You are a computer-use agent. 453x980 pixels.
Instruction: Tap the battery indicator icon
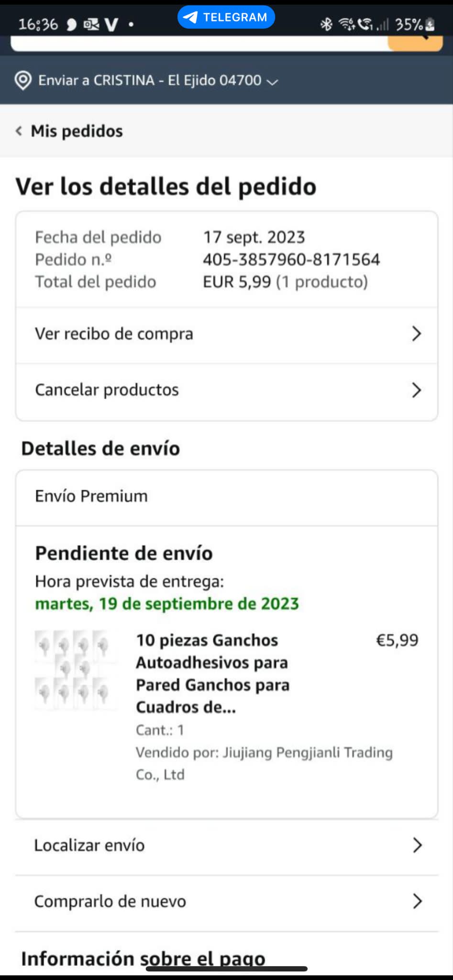pyautogui.click(x=430, y=24)
